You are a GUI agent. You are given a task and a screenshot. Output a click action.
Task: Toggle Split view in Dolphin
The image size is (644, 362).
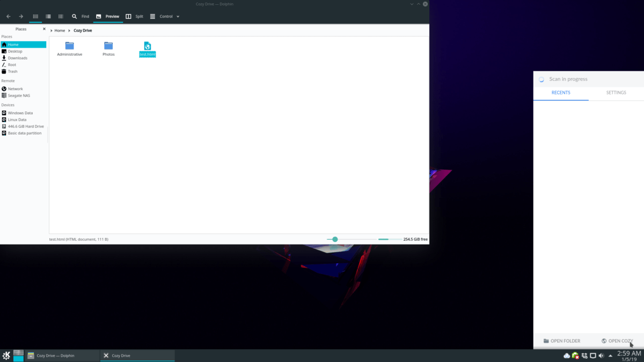point(134,17)
